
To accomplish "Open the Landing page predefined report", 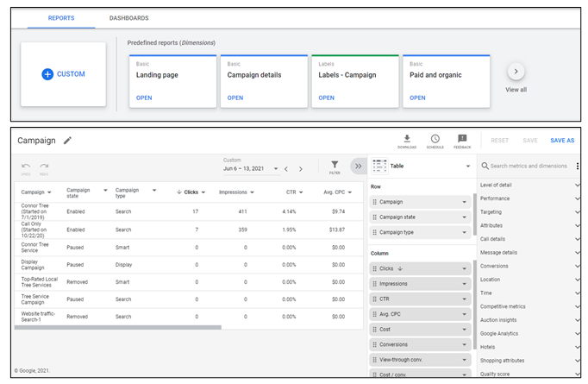I will 144,98.
